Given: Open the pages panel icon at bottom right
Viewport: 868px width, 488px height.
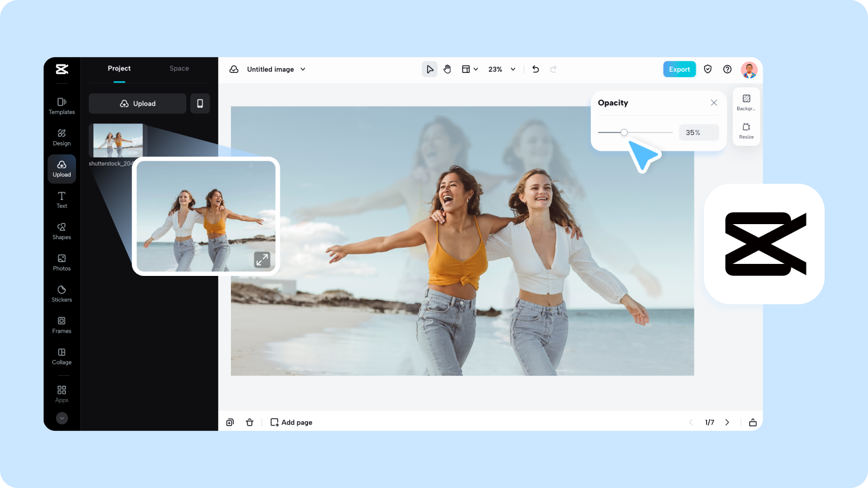Looking at the screenshot, I should click(x=753, y=422).
